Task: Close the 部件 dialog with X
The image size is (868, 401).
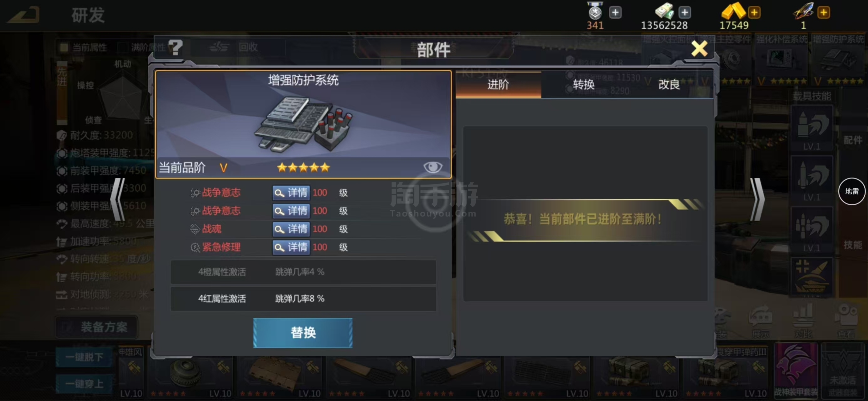Action: tap(699, 49)
